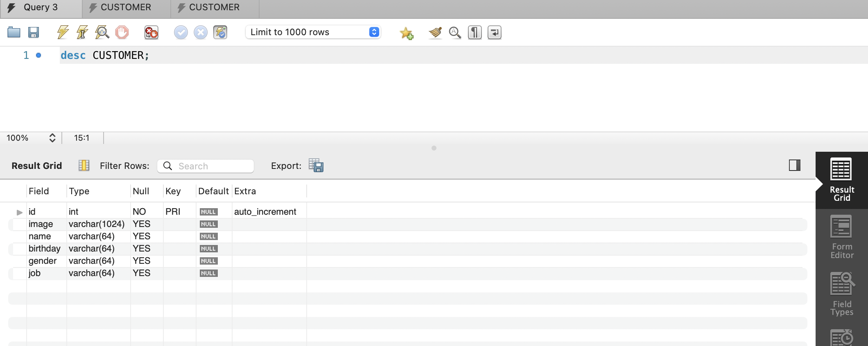
Task: Open the find magnifier in toolbar
Action: 455,32
